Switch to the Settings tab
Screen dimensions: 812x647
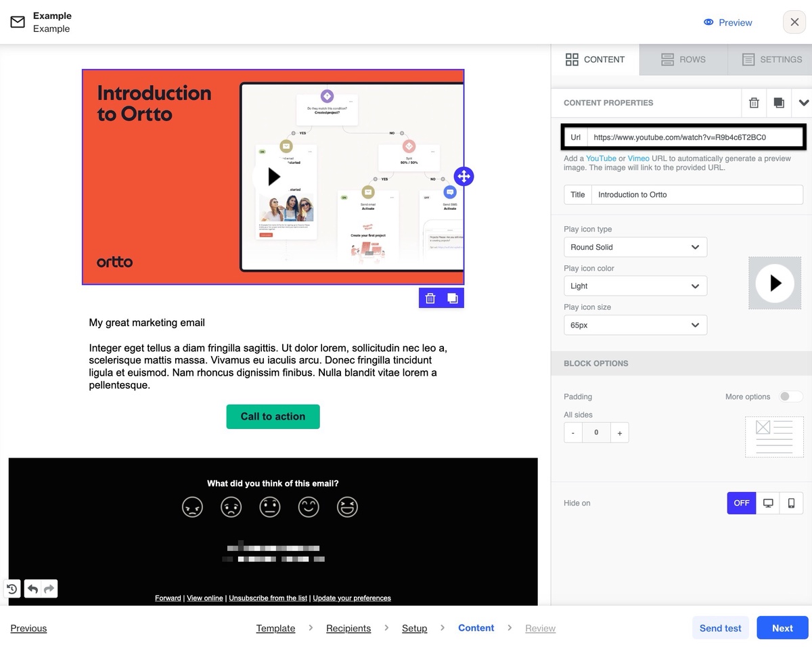pyautogui.click(x=770, y=60)
